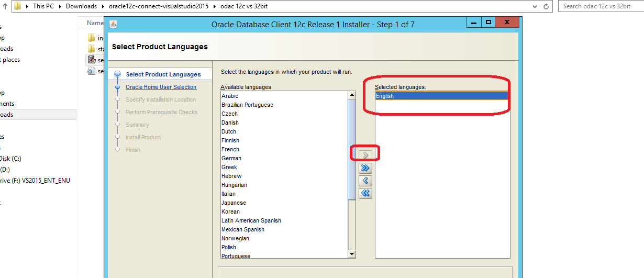The width and height of the screenshot is (644, 278).
Task: Expand the chevron after Downloads in breadcrumb
Action: click(103, 6)
